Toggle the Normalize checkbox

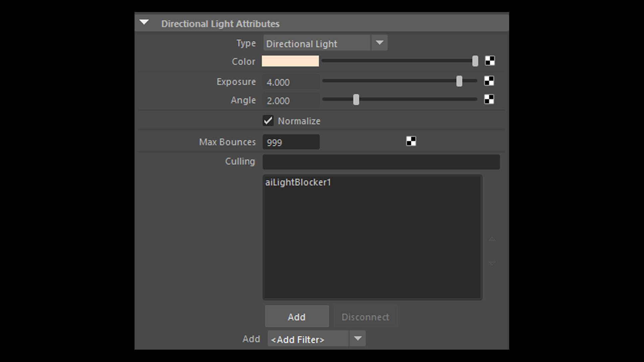pyautogui.click(x=268, y=121)
